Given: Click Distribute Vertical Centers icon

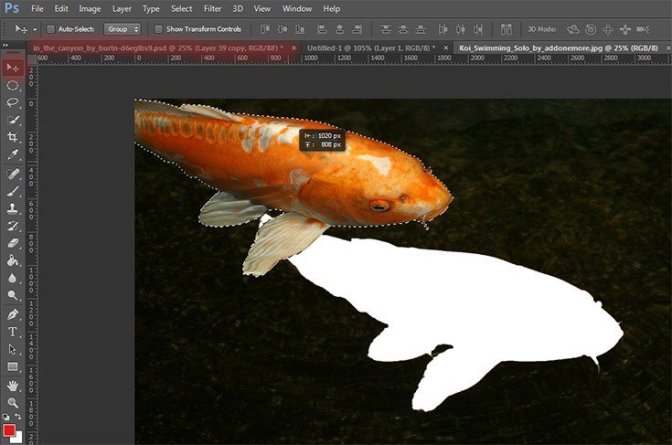Looking at the screenshot, I should click(403, 29).
